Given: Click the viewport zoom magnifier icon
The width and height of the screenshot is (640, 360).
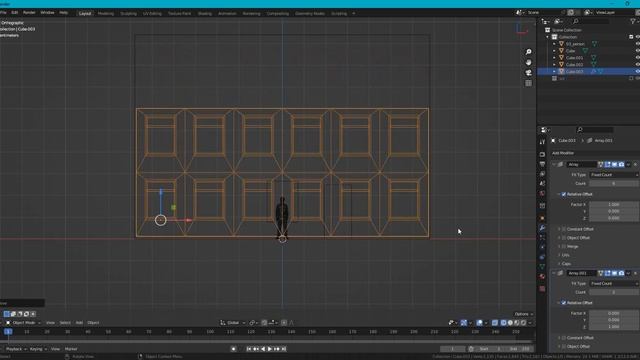Looking at the screenshot, I should [x=528, y=52].
